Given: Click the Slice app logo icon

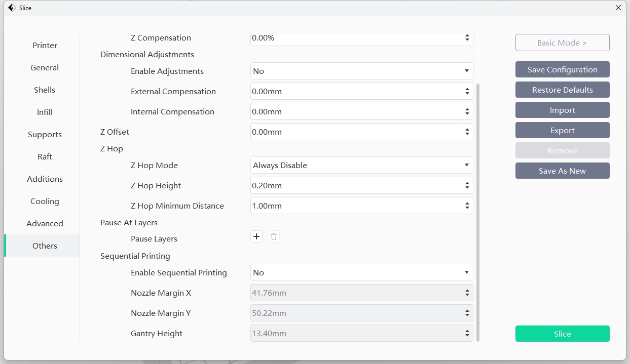Looking at the screenshot, I should coord(12,8).
